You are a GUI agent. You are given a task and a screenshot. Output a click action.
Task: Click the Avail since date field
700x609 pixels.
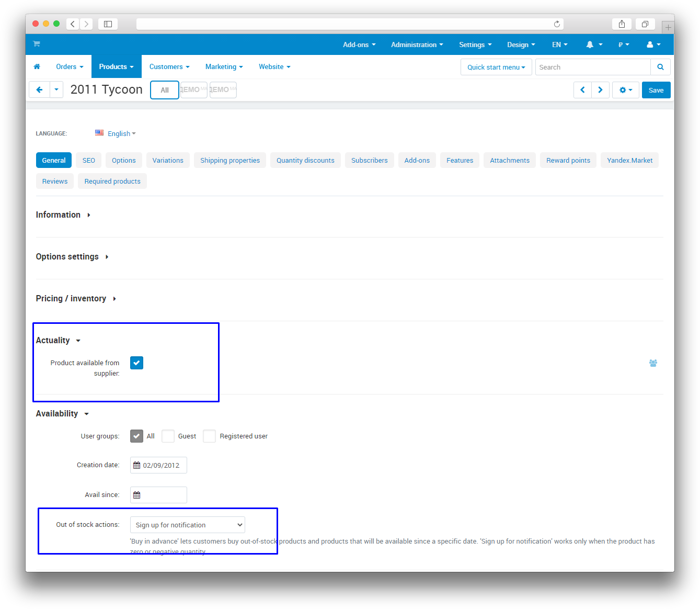(x=158, y=495)
